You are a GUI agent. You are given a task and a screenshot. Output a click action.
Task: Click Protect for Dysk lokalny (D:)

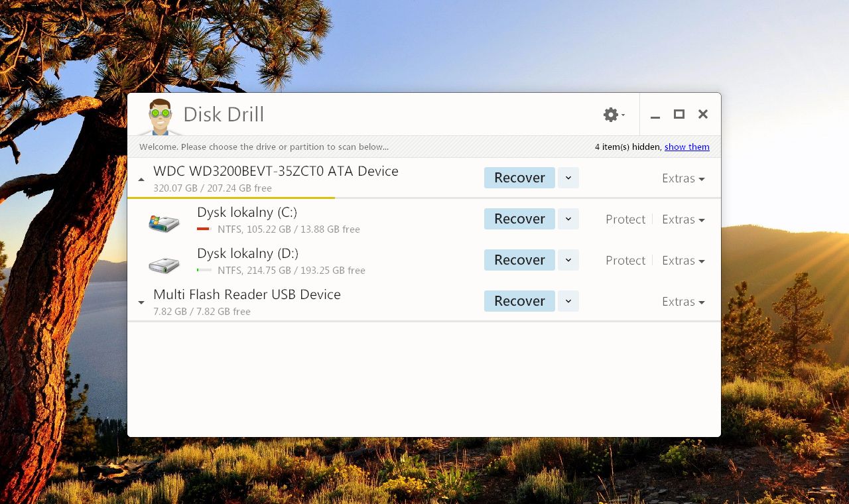click(x=625, y=261)
